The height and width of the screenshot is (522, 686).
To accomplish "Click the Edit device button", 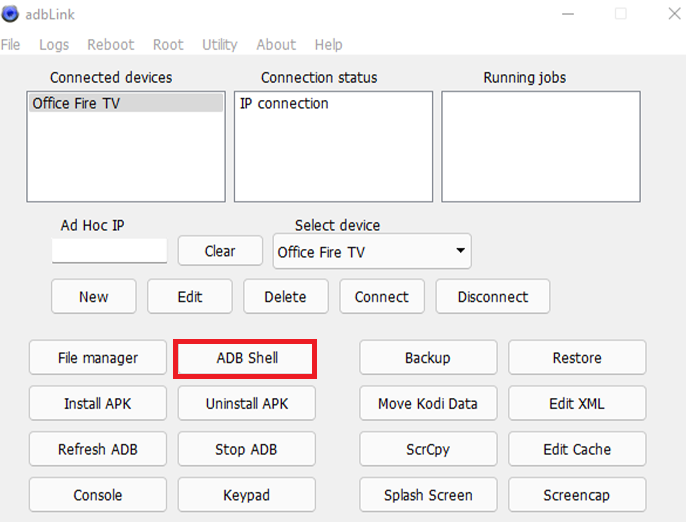I will (x=190, y=297).
